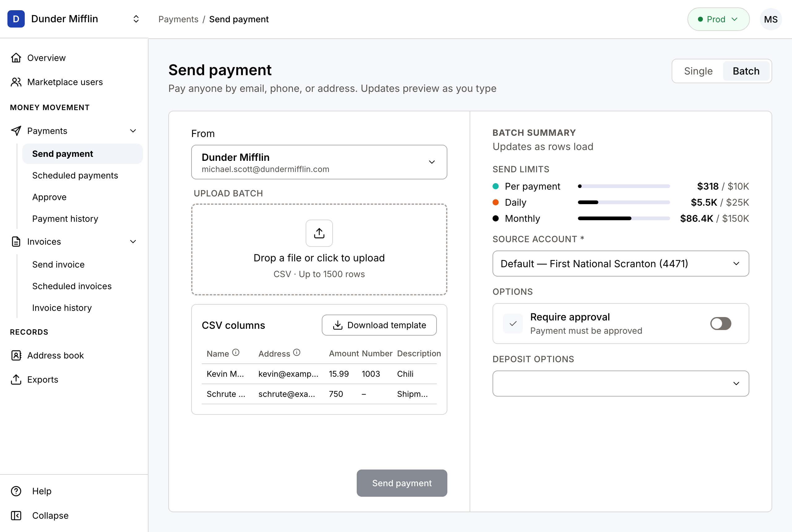Viewport: 792px width, 532px height.
Task: Click the Address book contact icon
Action: pyautogui.click(x=16, y=355)
